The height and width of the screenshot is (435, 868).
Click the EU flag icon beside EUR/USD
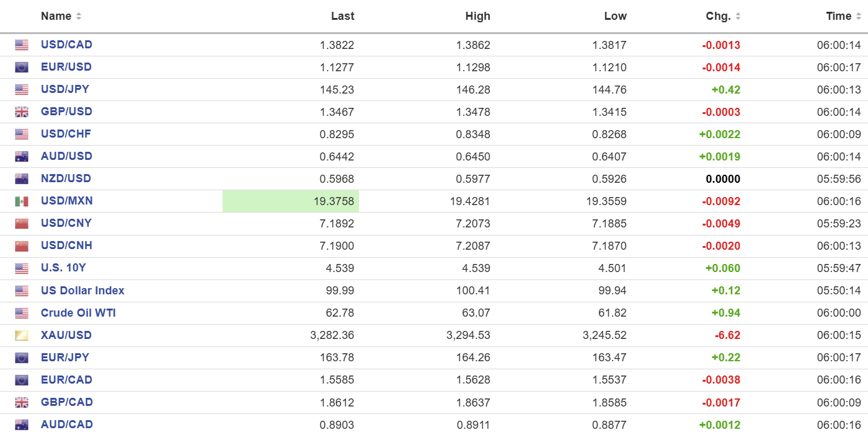click(22, 67)
